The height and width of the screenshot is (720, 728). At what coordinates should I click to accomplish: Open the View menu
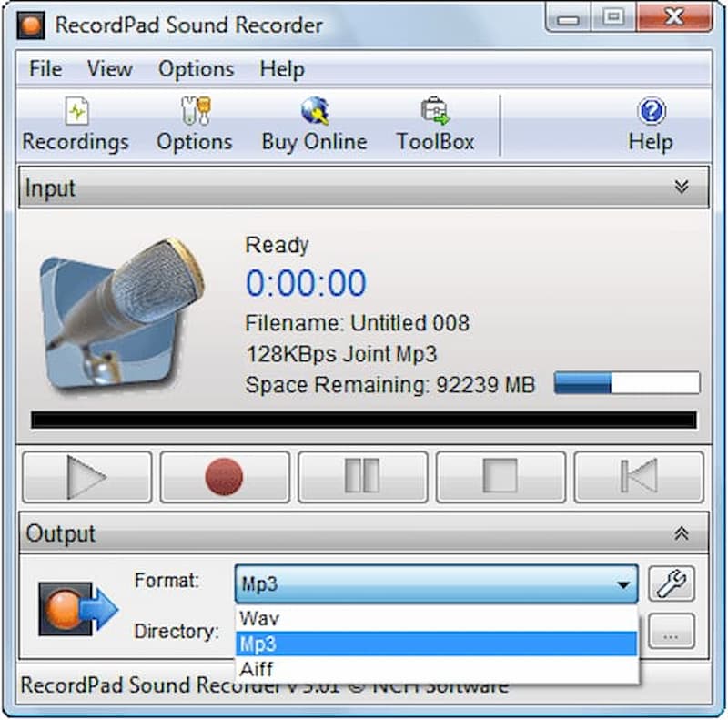[x=110, y=69]
